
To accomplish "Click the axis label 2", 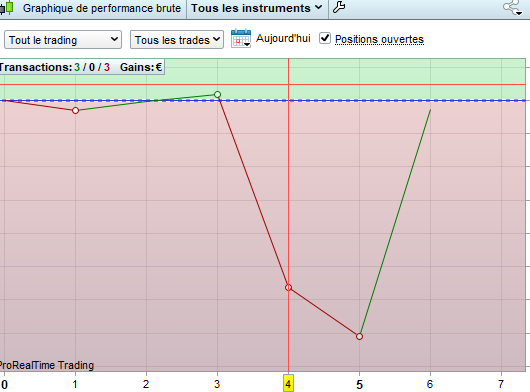I will (146, 384).
